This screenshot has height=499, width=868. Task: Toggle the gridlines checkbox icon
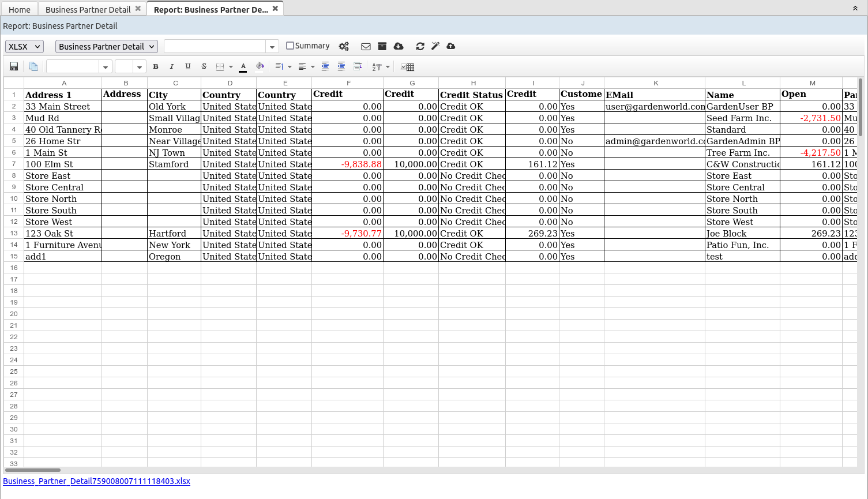point(407,67)
